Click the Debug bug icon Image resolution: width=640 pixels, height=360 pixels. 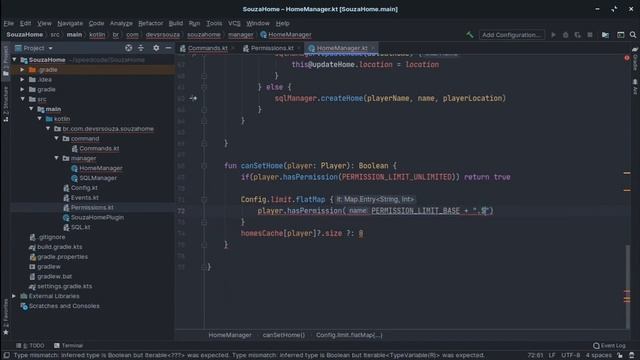[x=565, y=35]
